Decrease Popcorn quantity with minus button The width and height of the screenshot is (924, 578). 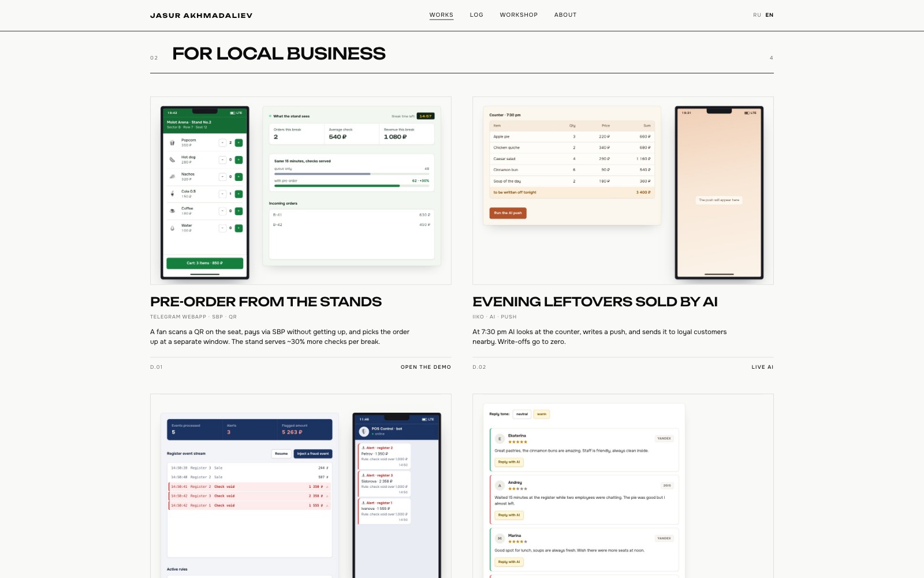point(222,143)
